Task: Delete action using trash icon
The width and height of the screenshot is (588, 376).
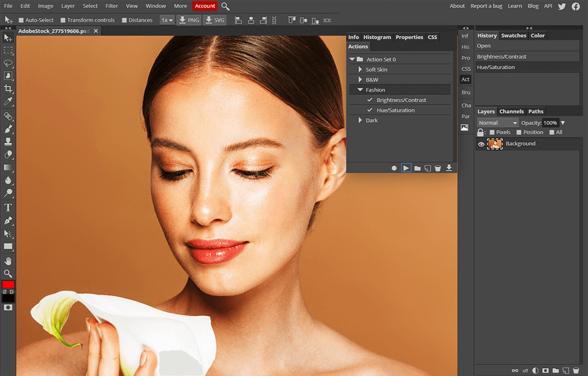Action: [438, 168]
